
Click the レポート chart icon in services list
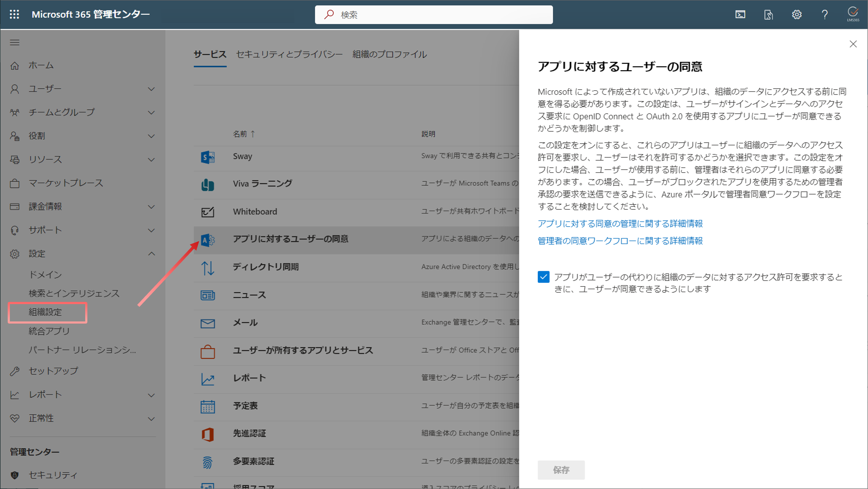207,379
